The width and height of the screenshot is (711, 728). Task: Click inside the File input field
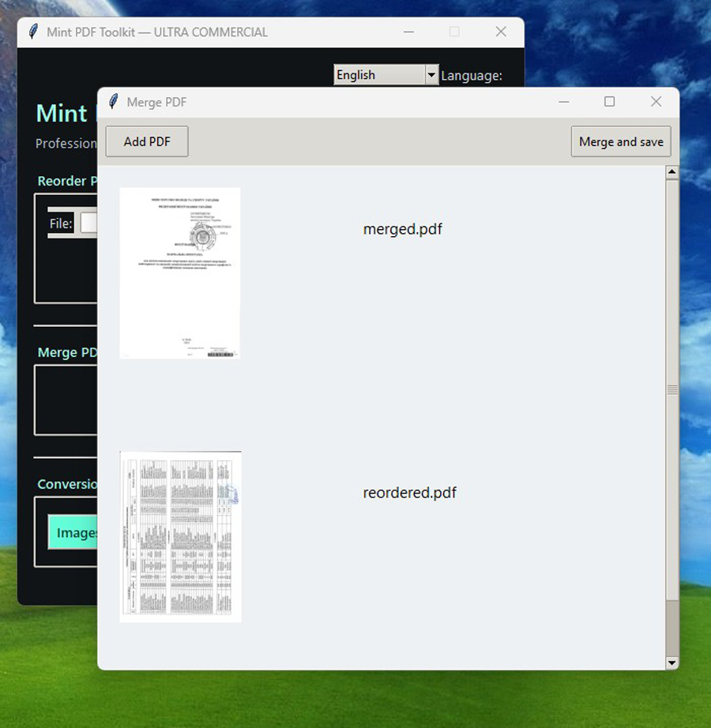(x=91, y=223)
